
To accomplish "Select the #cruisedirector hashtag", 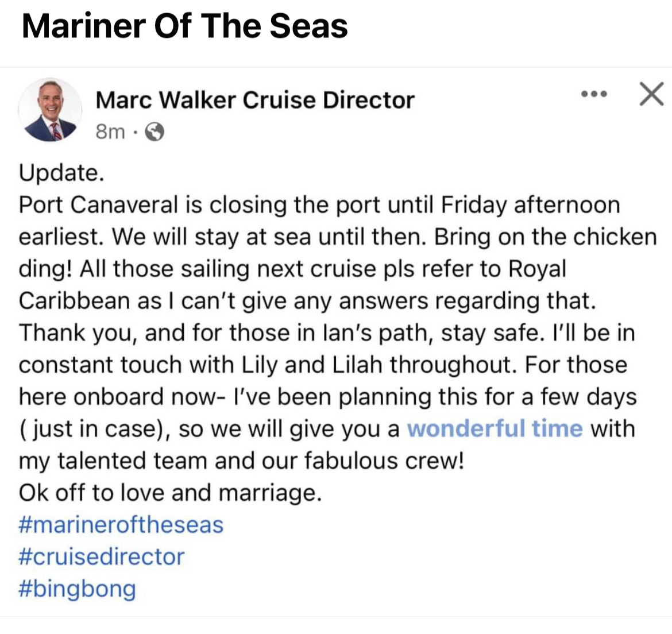I will pos(102,557).
